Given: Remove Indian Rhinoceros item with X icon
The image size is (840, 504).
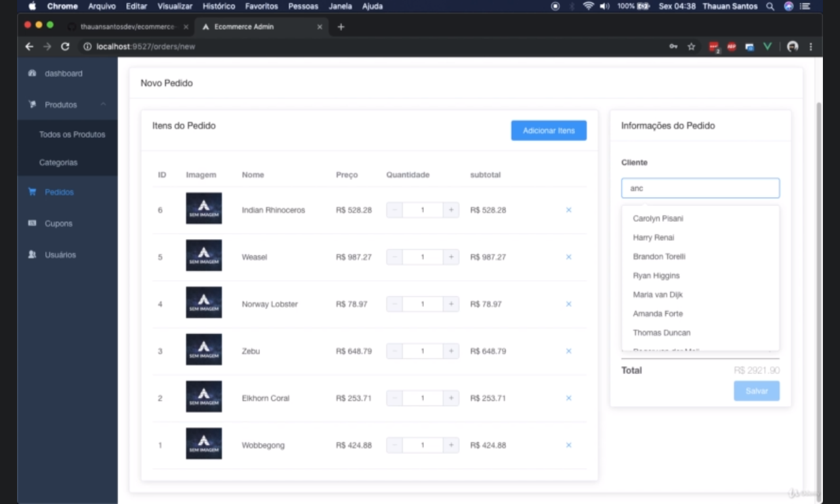Looking at the screenshot, I should (568, 210).
